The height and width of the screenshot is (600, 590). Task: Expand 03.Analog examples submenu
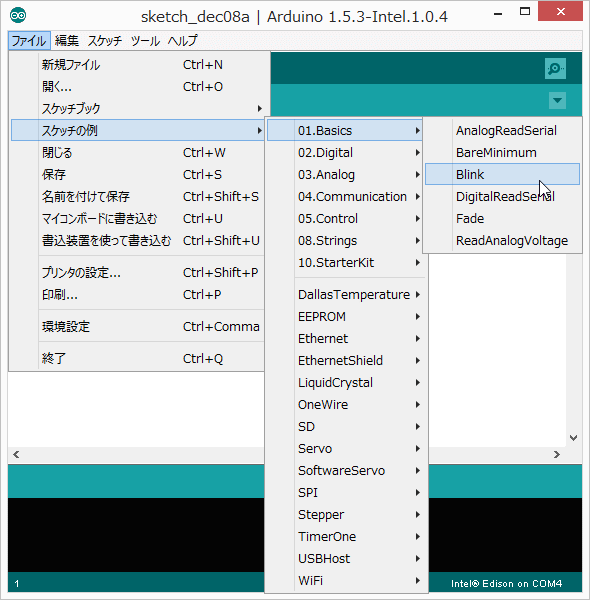click(345, 174)
